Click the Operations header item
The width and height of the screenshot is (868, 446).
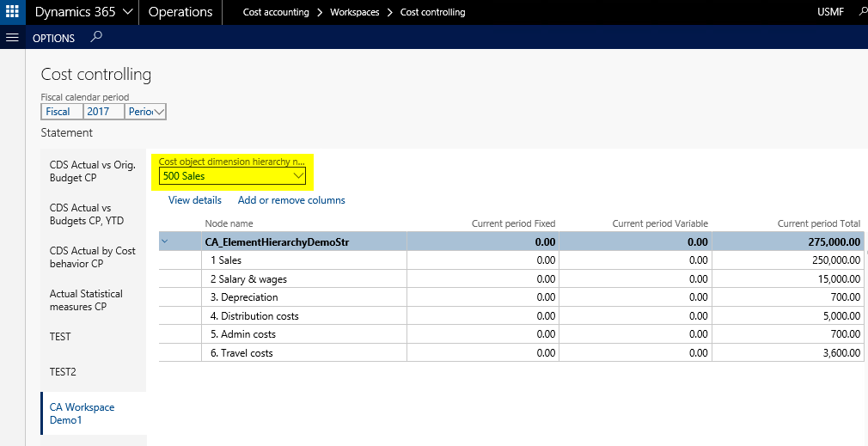point(180,12)
